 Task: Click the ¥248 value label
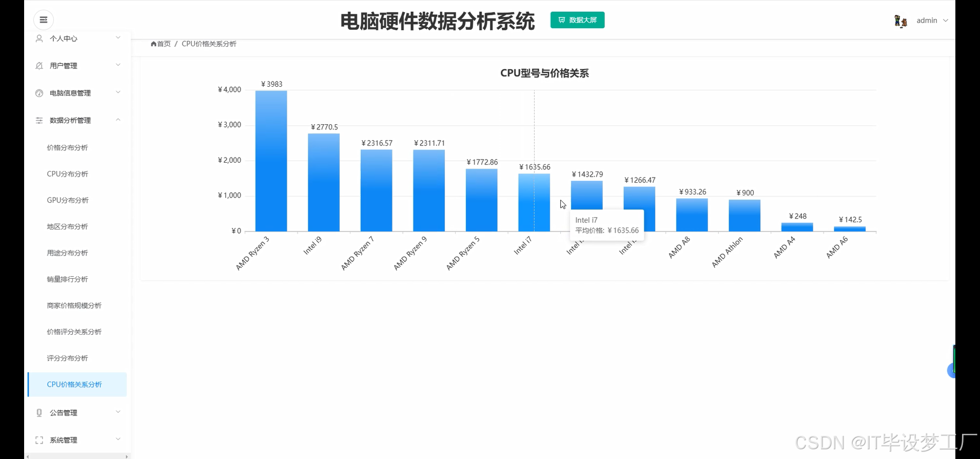[797, 216]
